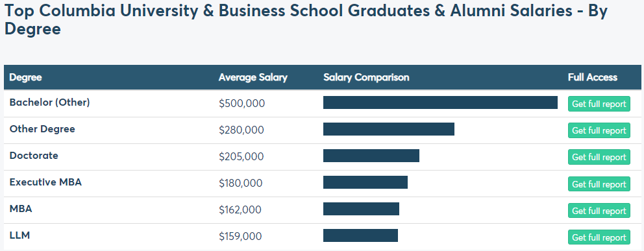
Task: Click the Doctorate salary comparison bar
Action: click(x=371, y=156)
